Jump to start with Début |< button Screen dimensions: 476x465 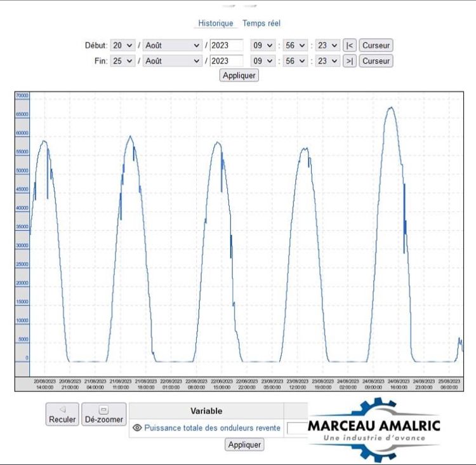click(x=350, y=45)
